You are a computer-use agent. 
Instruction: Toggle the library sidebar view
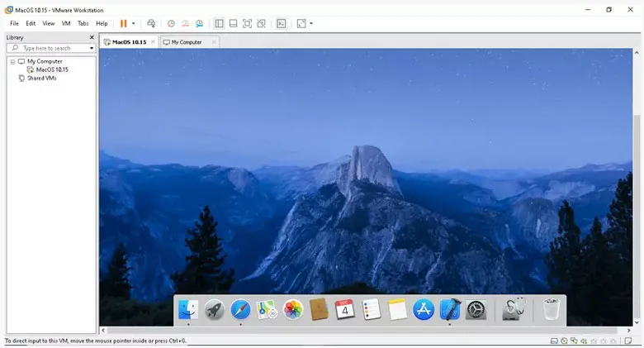[x=220, y=23]
